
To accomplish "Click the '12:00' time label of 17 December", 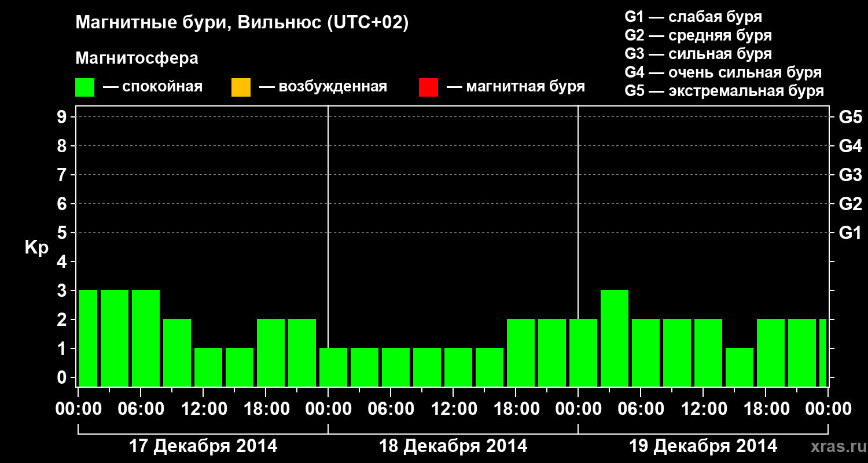I will [203, 409].
